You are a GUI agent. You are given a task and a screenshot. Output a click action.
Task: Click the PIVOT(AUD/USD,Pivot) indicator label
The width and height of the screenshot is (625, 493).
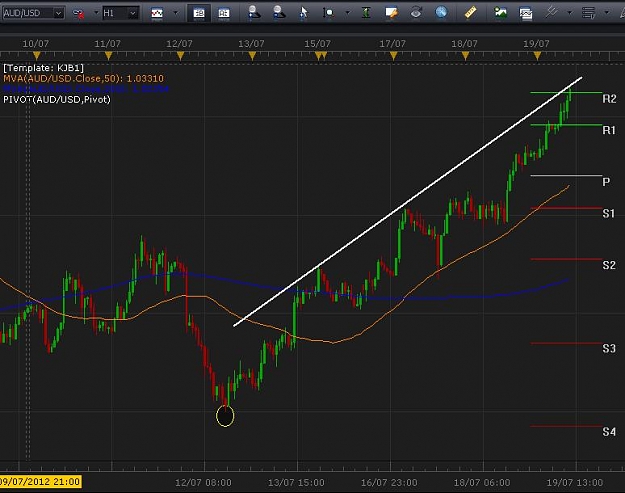tap(57, 99)
